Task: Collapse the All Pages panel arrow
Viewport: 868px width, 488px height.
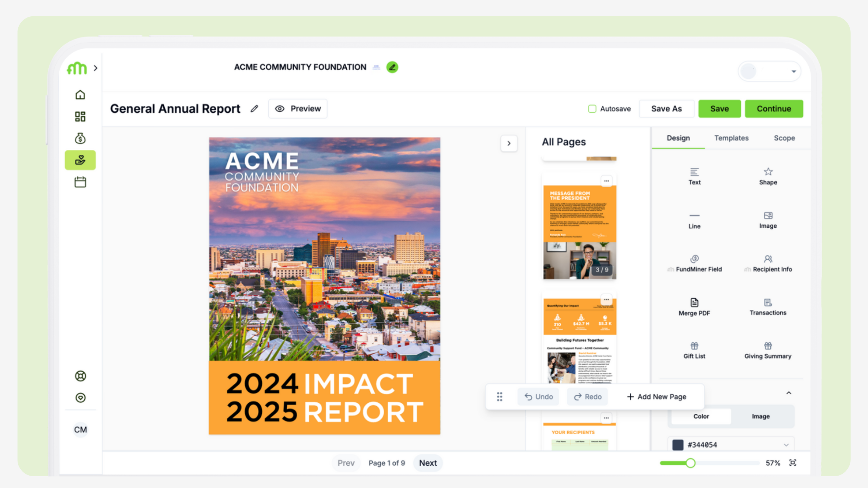Action: point(509,143)
